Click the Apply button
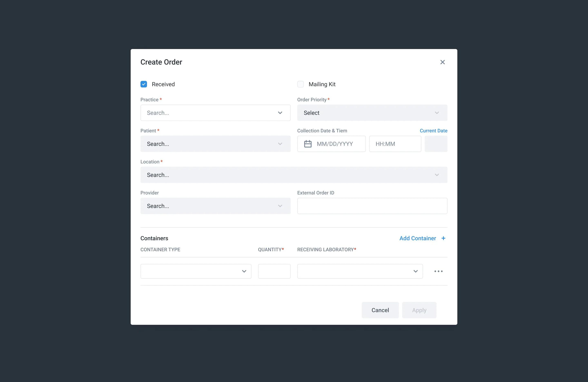The height and width of the screenshot is (382, 588). [x=419, y=310]
